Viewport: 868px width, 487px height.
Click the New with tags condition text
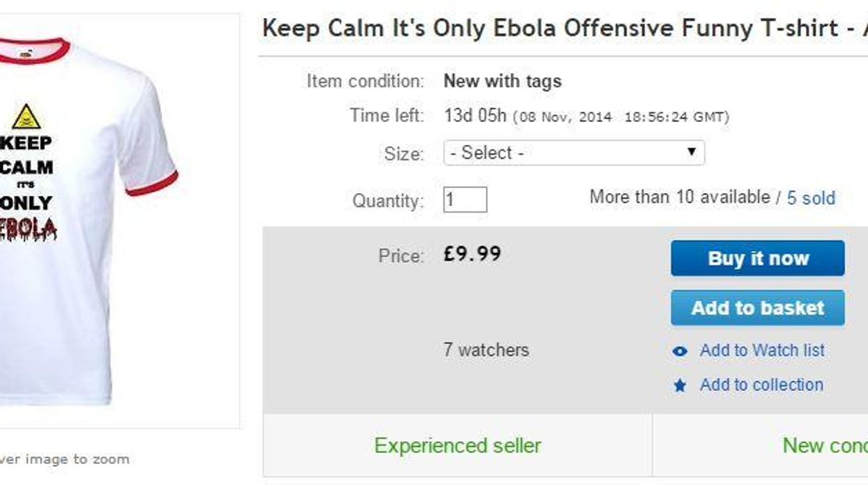pos(502,82)
